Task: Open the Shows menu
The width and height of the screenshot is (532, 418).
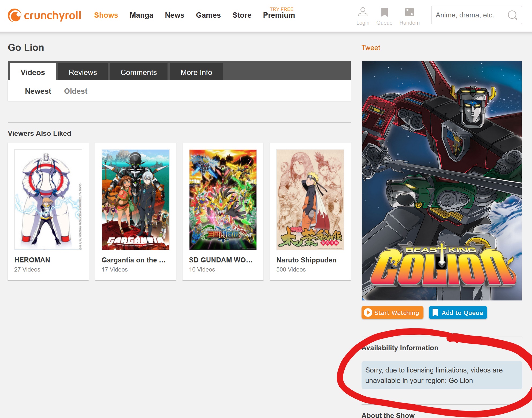Action: [x=106, y=15]
